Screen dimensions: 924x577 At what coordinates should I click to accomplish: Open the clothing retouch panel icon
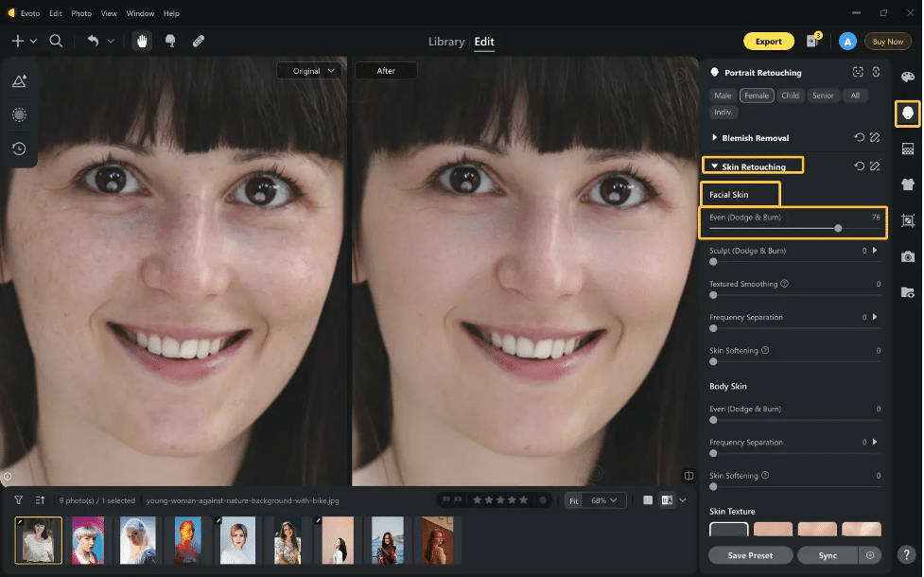pyautogui.click(x=907, y=184)
